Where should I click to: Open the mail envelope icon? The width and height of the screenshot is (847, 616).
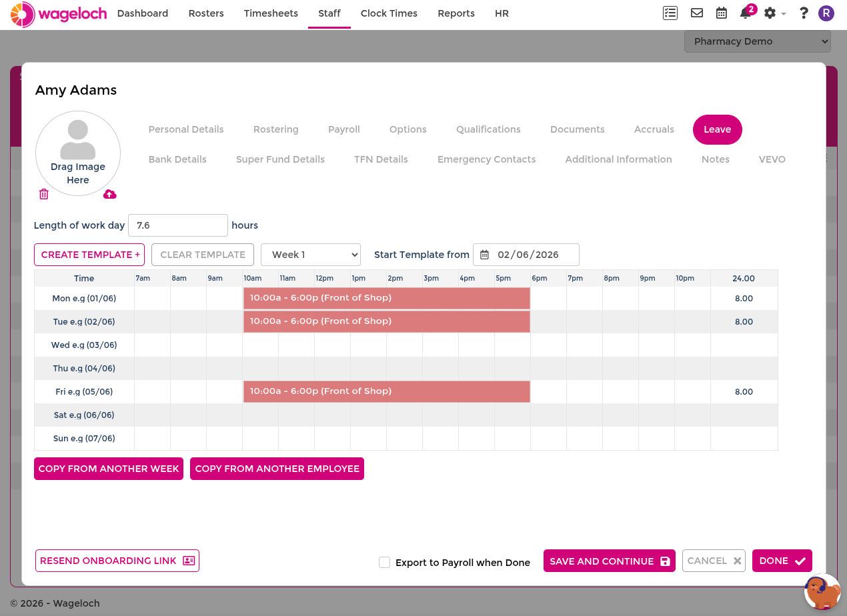coord(697,13)
